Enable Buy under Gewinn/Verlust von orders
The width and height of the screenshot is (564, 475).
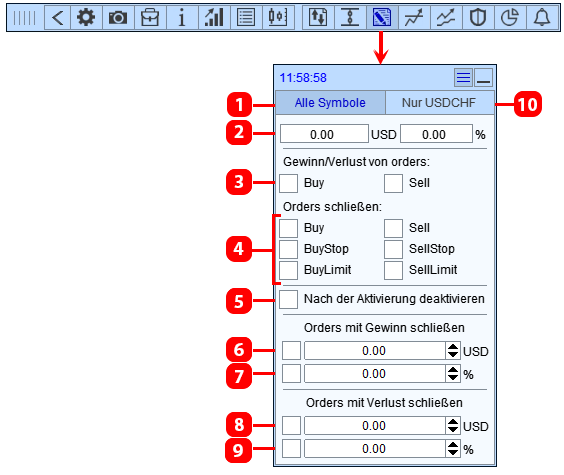click(x=288, y=183)
